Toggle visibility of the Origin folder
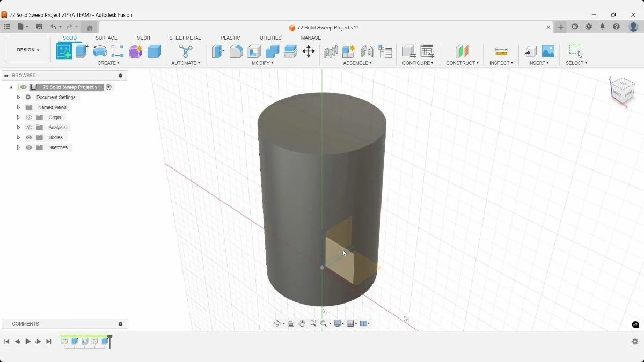Screen dimensions: 644x362 [29, 117]
